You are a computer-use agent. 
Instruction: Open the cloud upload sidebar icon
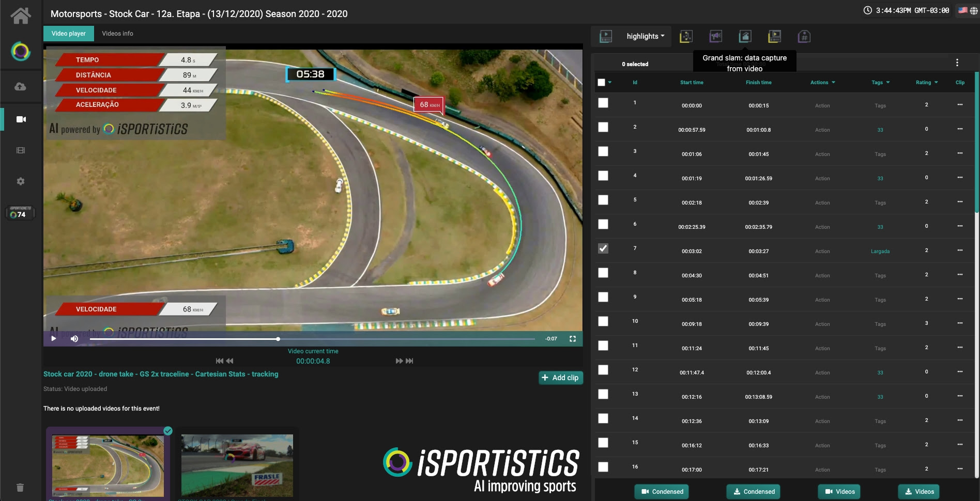click(20, 86)
